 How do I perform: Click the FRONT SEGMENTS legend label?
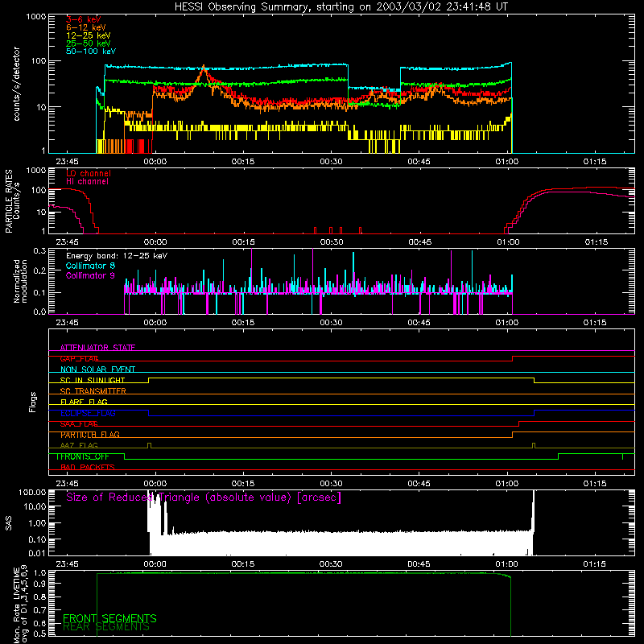(x=109, y=618)
